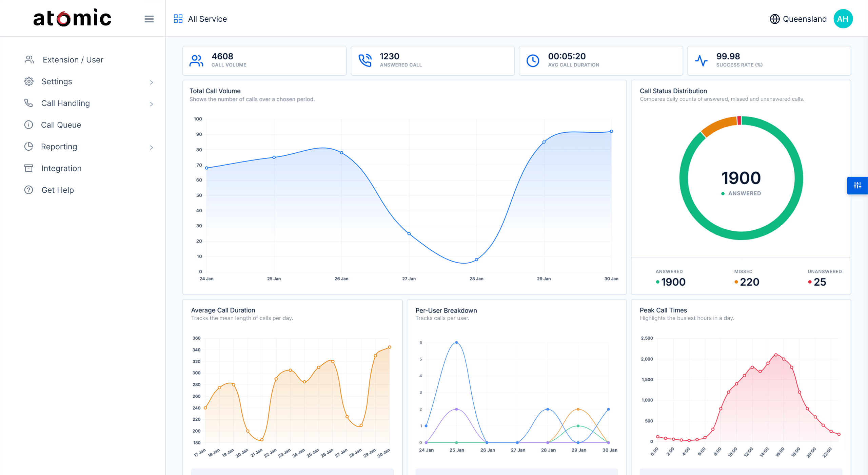
Task: Click the globe icon beside Queensland
Action: point(774,19)
